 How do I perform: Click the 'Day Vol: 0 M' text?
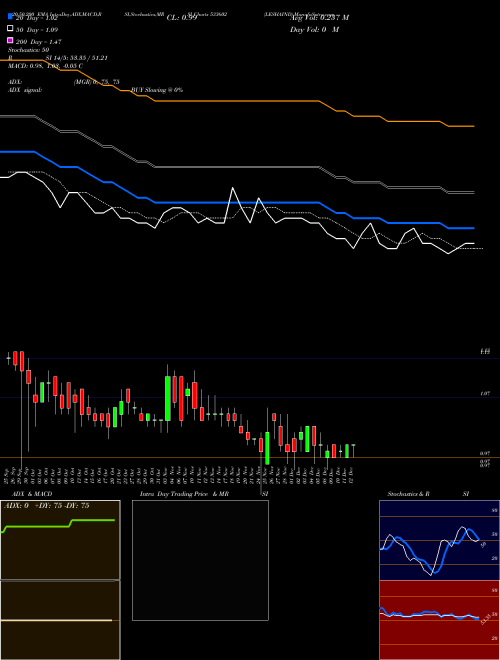(314, 29)
